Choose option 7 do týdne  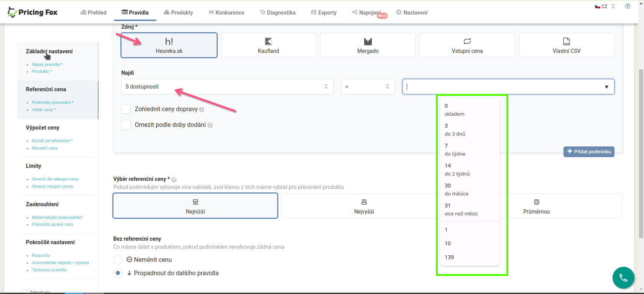click(x=470, y=149)
